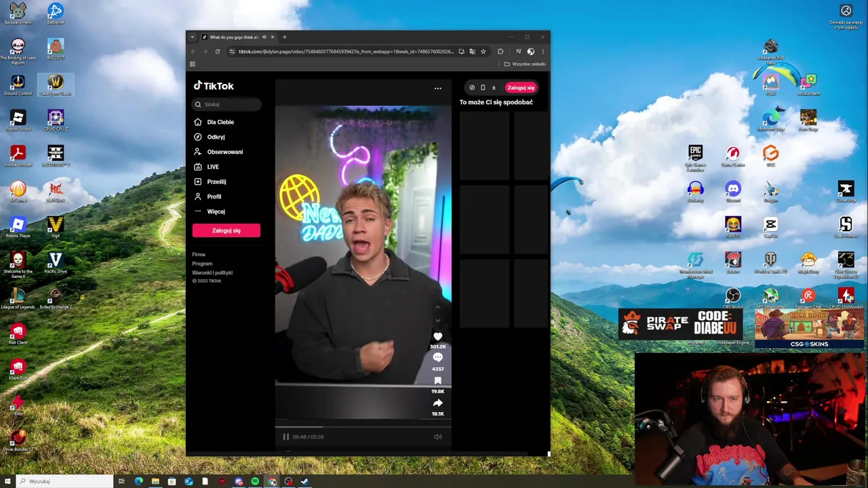Open the League of Legends desktop shortcut
The image size is (868, 488).
(18, 298)
